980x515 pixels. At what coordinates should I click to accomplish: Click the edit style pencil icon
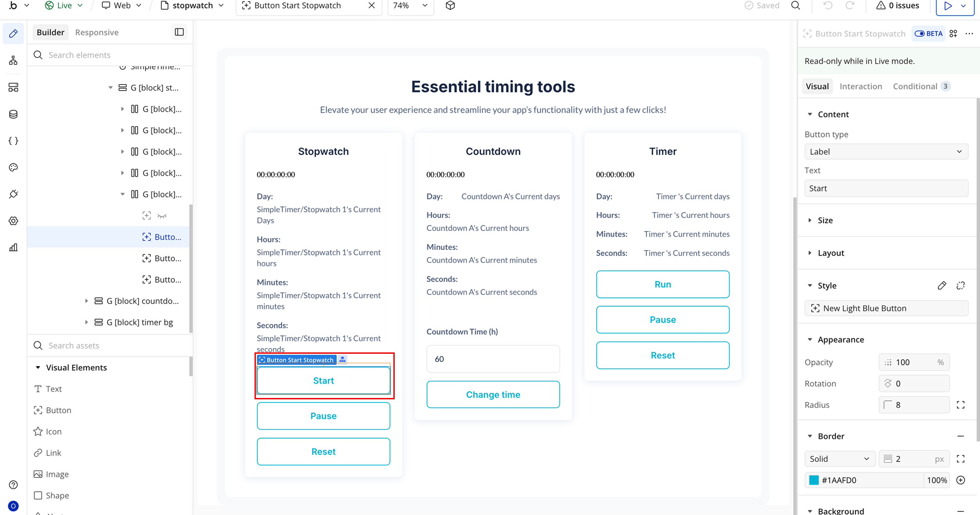click(942, 286)
